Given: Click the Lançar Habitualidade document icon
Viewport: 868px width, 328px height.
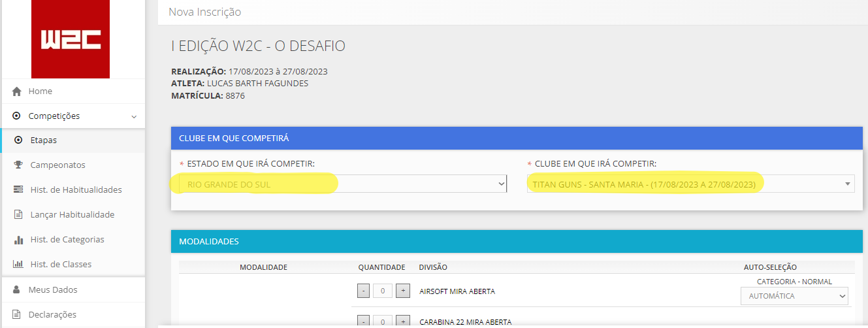Looking at the screenshot, I should 18,214.
